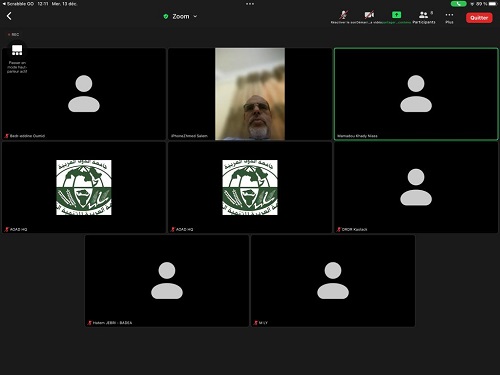Tap the REC recording indicator

tap(13, 34)
